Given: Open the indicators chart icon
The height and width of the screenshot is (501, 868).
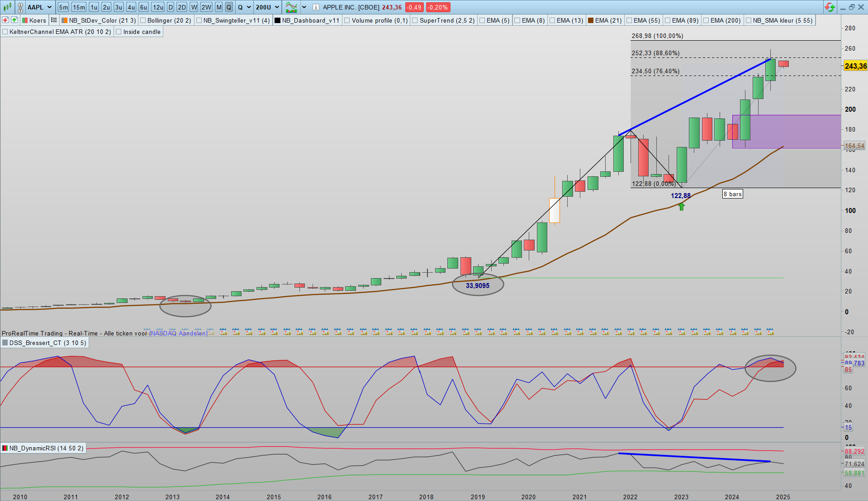Looking at the screenshot, I should pyautogui.click(x=291, y=7).
